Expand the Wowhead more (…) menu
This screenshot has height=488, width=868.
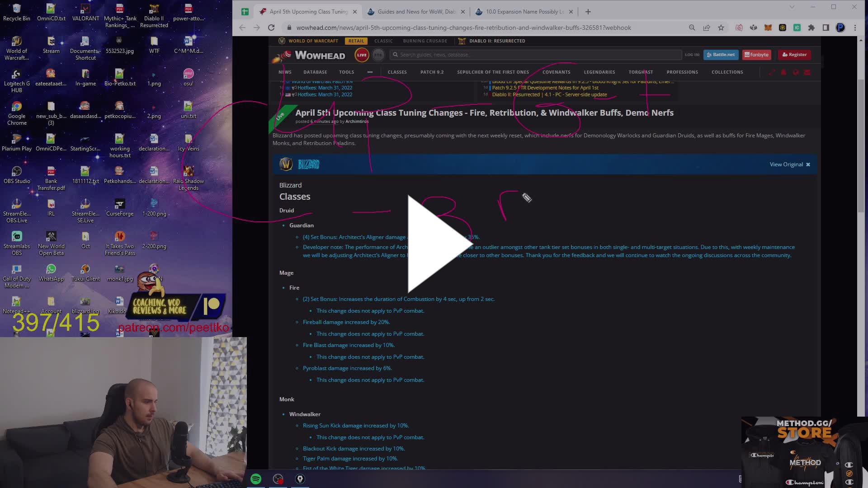click(370, 72)
